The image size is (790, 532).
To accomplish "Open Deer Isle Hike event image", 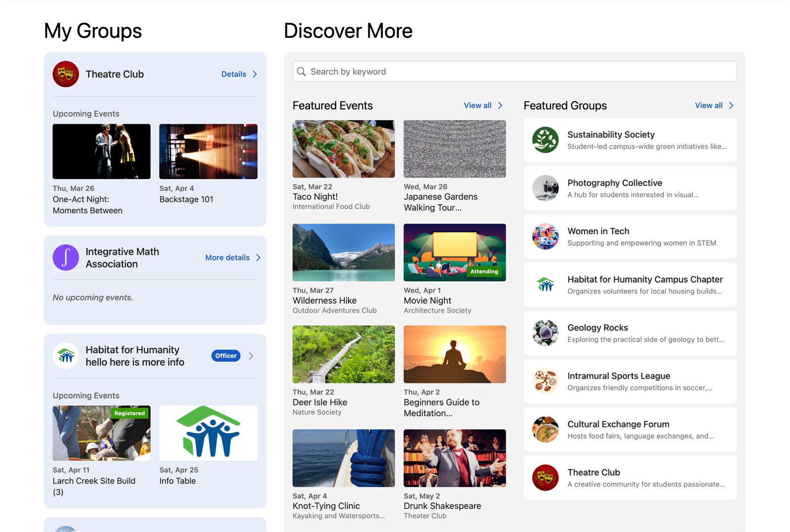I will coord(344,354).
